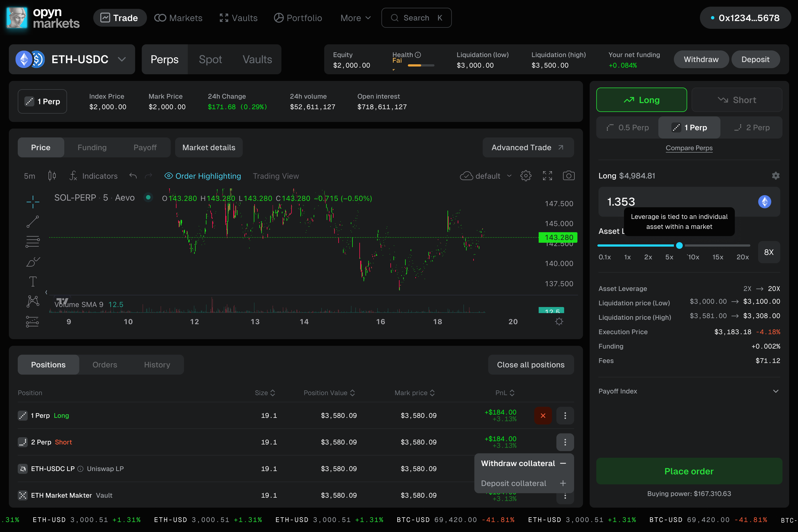Switch order side to Long

[x=642, y=100]
